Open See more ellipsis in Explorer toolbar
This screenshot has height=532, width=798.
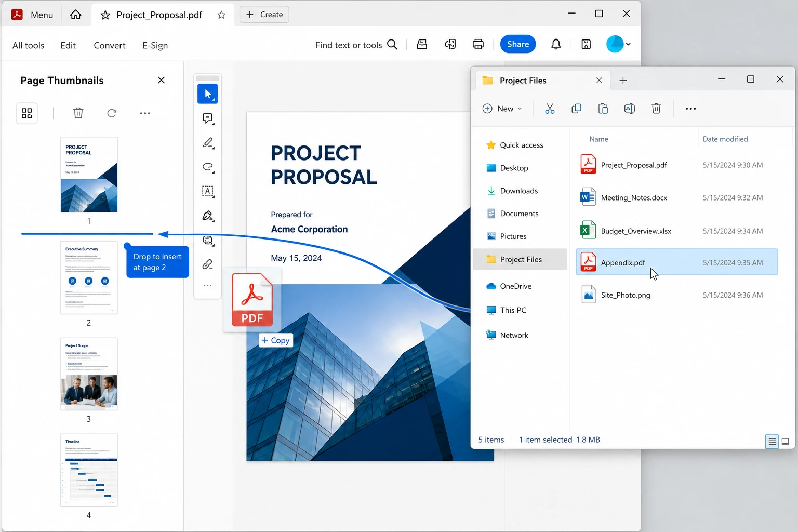(x=690, y=109)
